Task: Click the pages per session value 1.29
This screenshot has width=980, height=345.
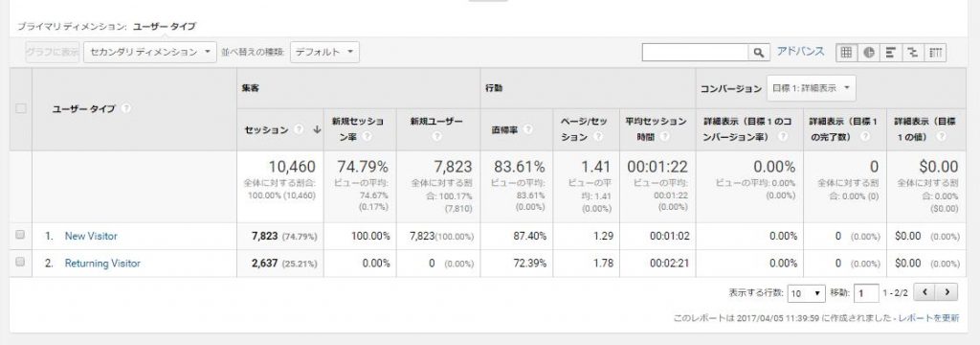Action: (x=603, y=236)
